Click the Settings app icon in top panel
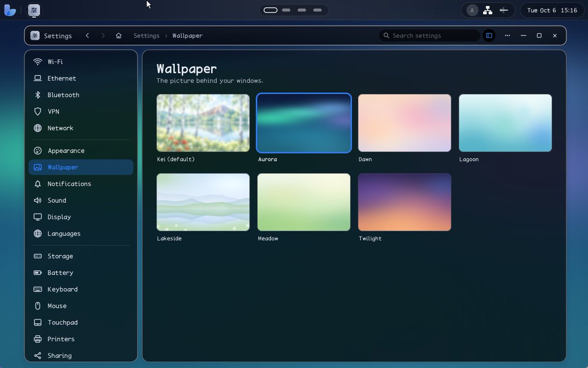 (x=34, y=10)
